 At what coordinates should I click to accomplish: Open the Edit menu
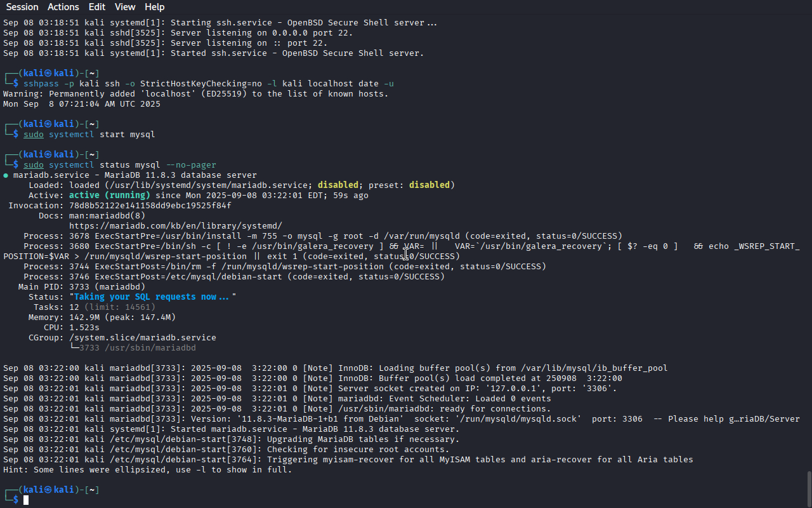[x=97, y=7]
